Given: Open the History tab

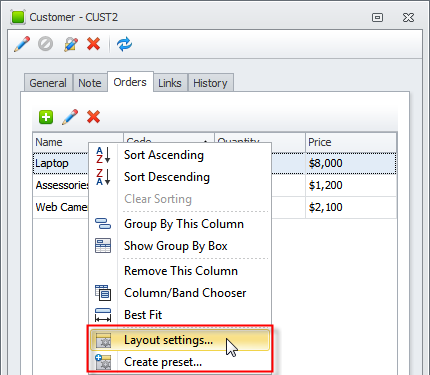Looking at the screenshot, I should [x=210, y=83].
